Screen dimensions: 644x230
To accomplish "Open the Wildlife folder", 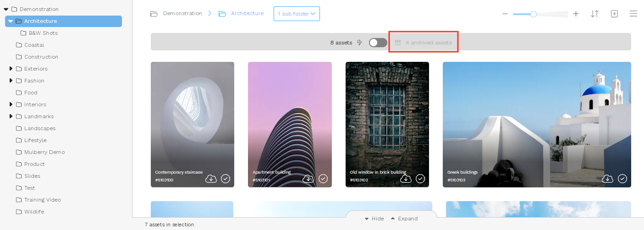I will coord(34,212).
